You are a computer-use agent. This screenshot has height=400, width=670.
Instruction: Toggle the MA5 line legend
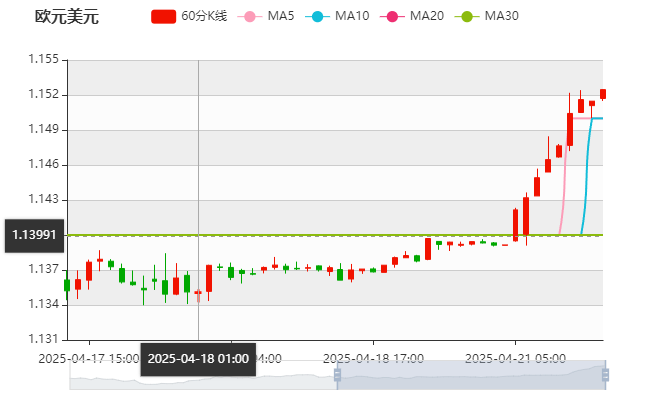click(266, 16)
